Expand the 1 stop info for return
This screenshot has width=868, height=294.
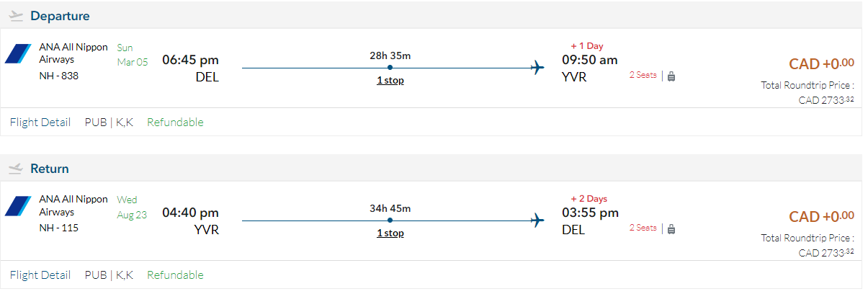point(390,233)
